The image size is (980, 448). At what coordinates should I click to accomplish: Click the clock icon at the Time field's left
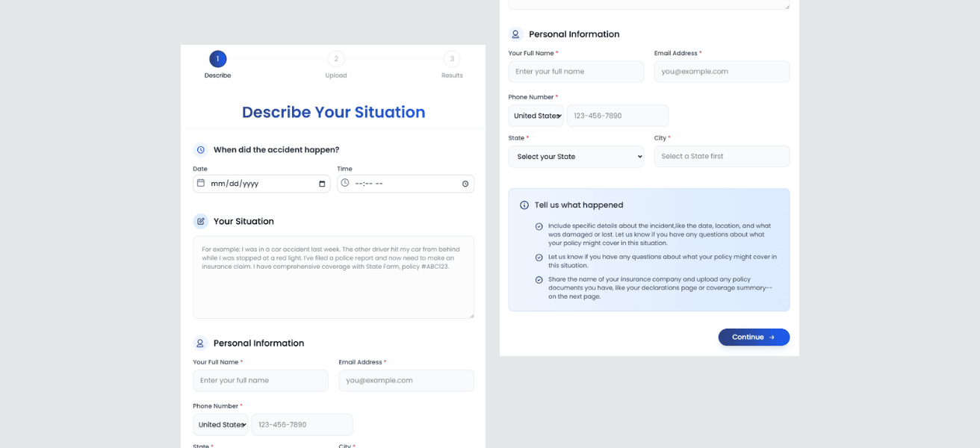345,183
